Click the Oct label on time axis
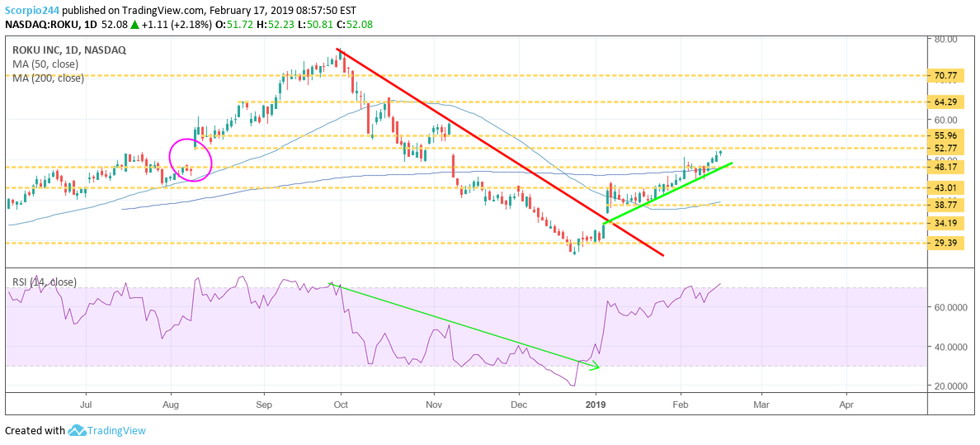The height and width of the screenshot is (445, 980). tap(341, 405)
